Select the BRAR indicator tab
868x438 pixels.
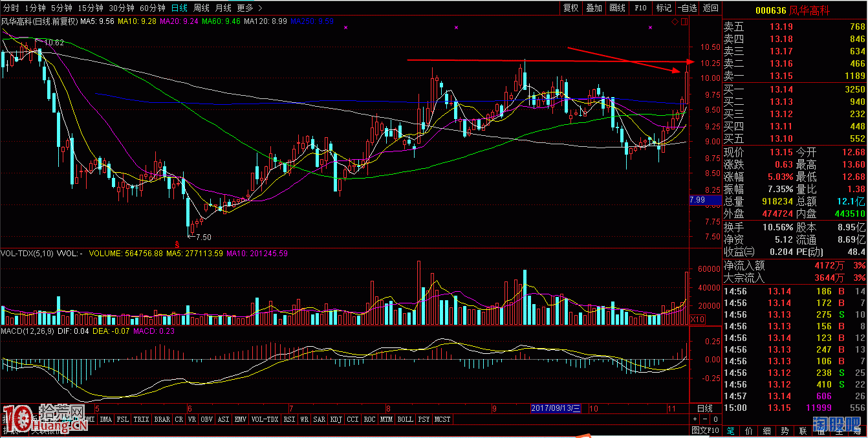coord(162,419)
